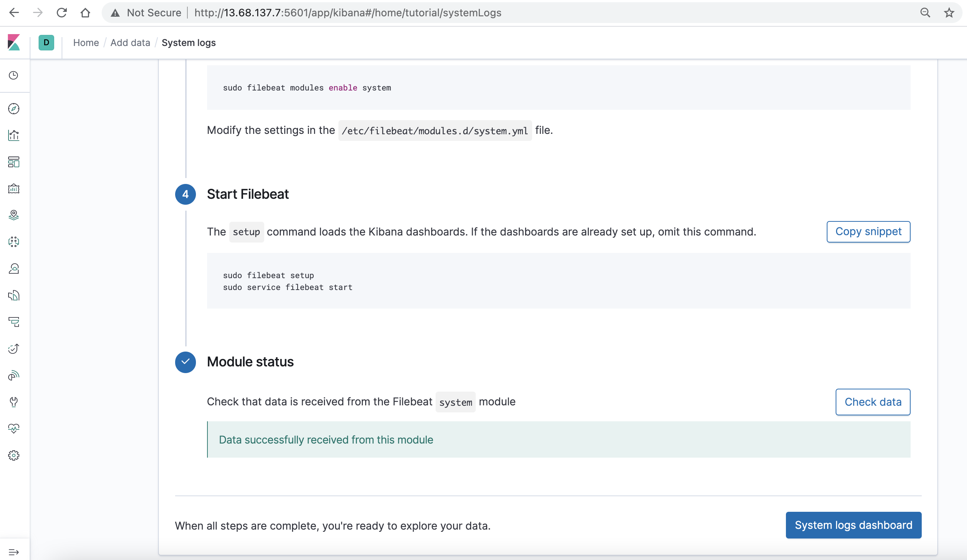Expand the side navigation with bottom arrow icon

click(x=14, y=552)
